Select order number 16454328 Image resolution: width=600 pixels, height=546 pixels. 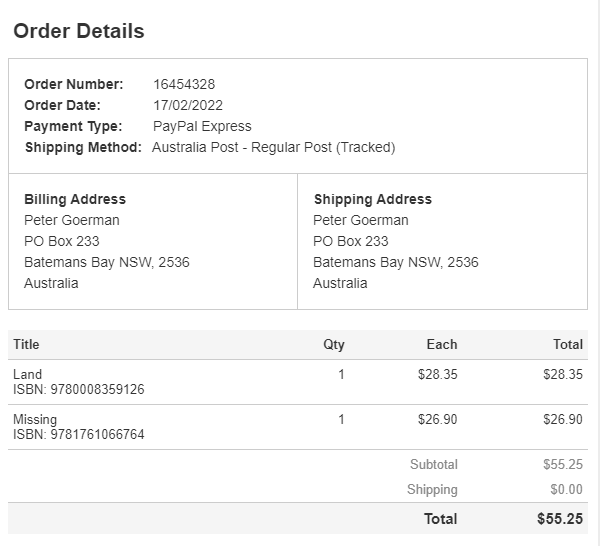[x=184, y=84]
